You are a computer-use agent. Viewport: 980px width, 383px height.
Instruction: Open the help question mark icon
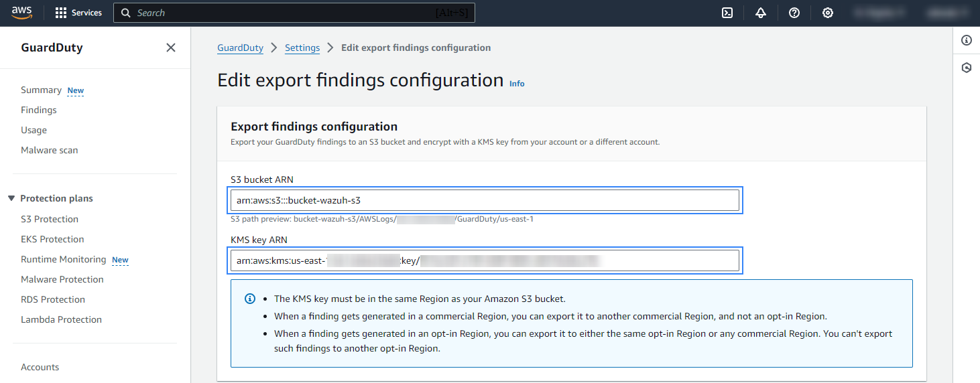click(794, 13)
